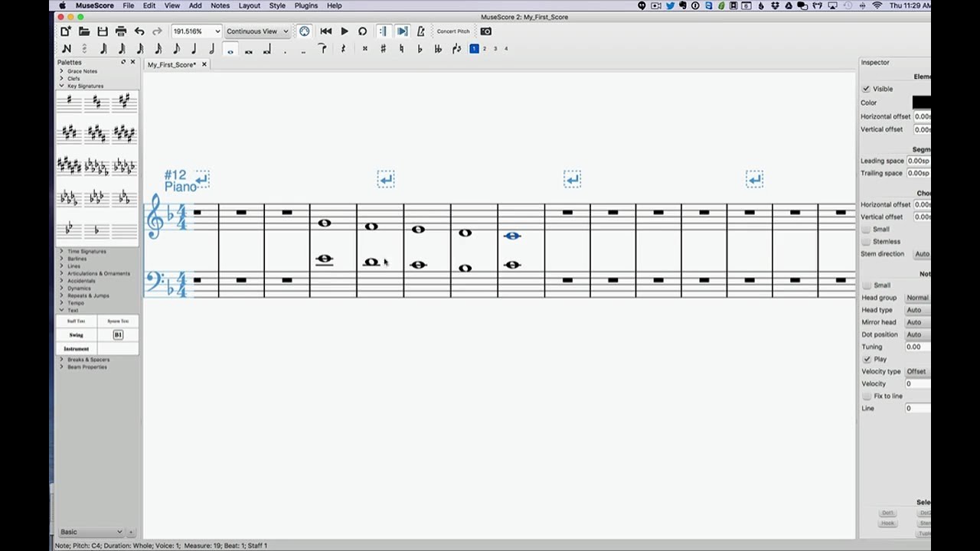The height and width of the screenshot is (551, 980).
Task: Start playback with the play button
Action: [x=345, y=31]
